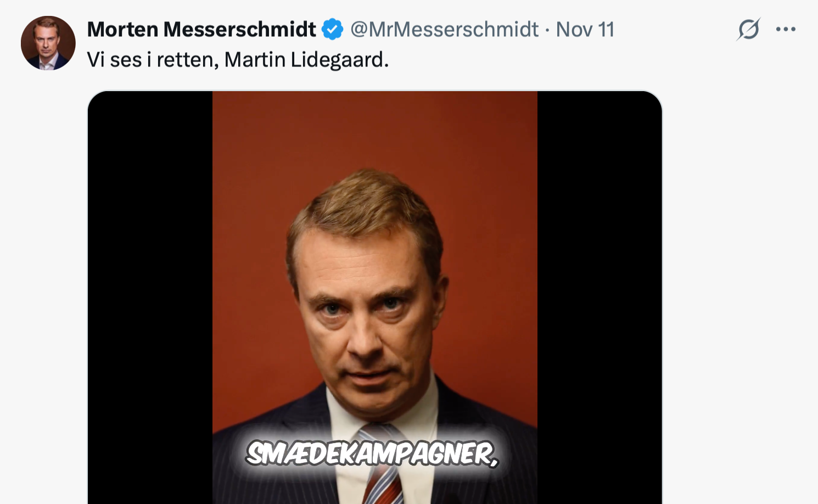
Task: Open the post via Nov 11 timestamp
Action: pyautogui.click(x=585, y=30)
